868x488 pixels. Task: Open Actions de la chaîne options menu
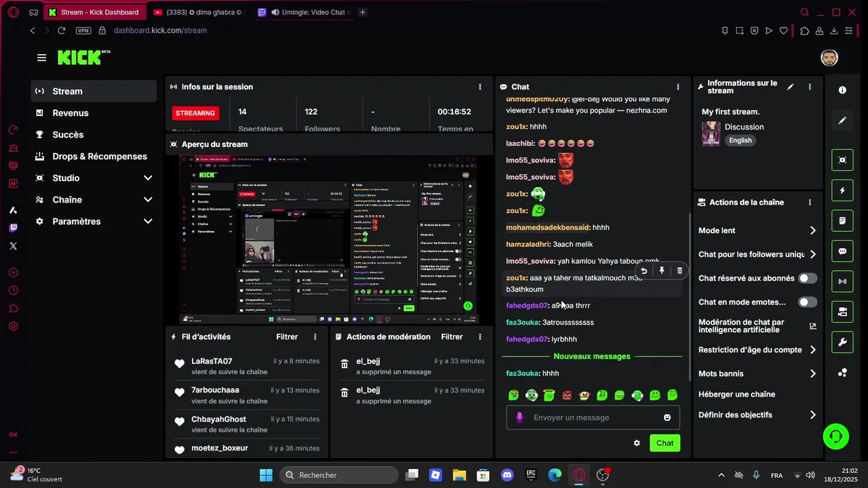810,202
